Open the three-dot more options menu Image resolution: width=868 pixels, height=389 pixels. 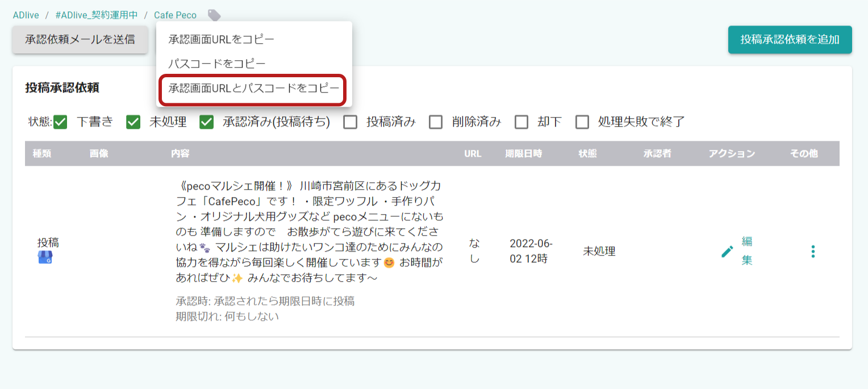tap(813, 252)
